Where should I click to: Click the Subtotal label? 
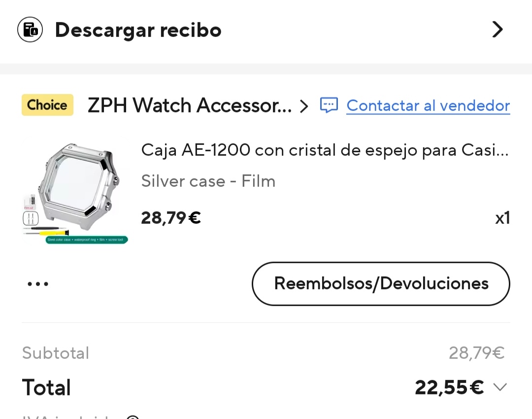[x=56, y=353]
